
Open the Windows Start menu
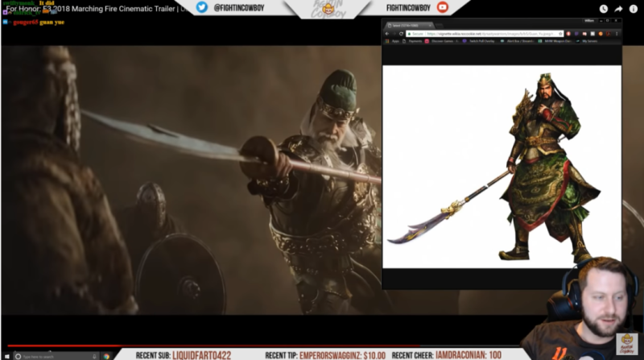point(6,356)
